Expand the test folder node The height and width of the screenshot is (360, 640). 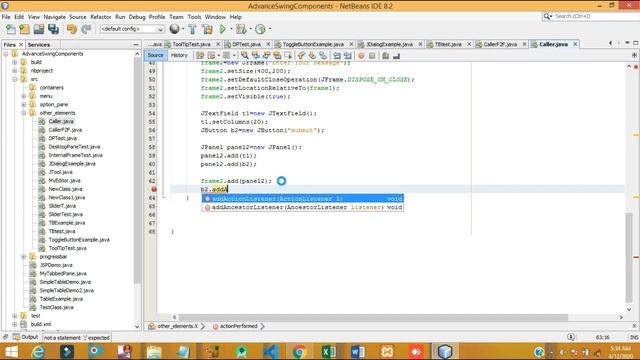(15, 316)
